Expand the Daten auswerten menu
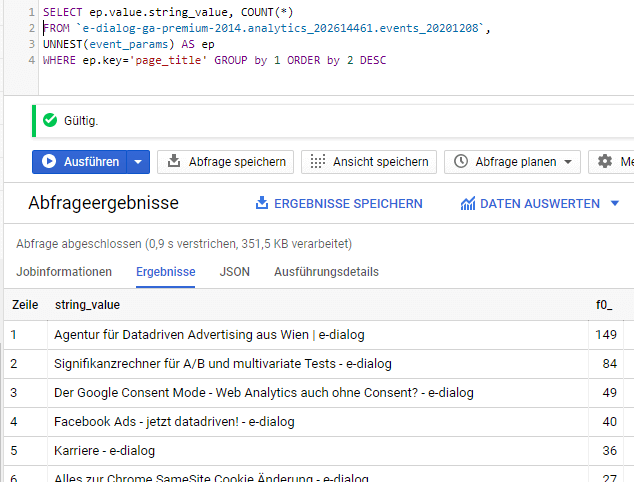Screen dimensions: 634x482 pos(614,204)
